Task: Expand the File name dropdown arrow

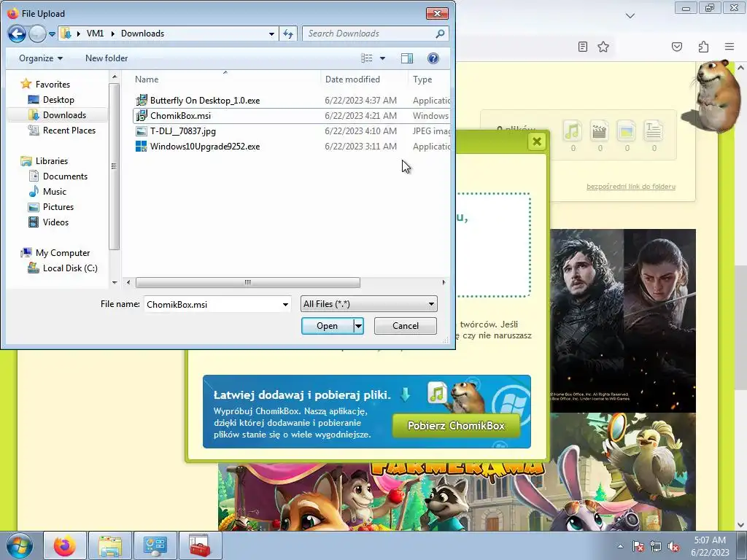Action: [285, 304]
